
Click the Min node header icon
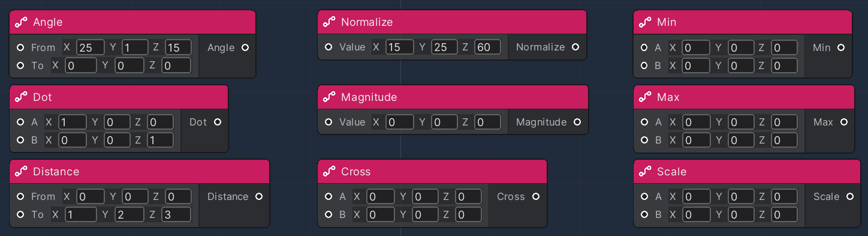tap(645, 22)
